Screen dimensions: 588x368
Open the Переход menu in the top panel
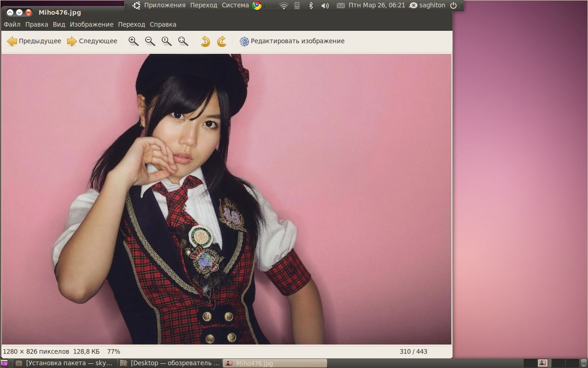(x=204, y=5)
